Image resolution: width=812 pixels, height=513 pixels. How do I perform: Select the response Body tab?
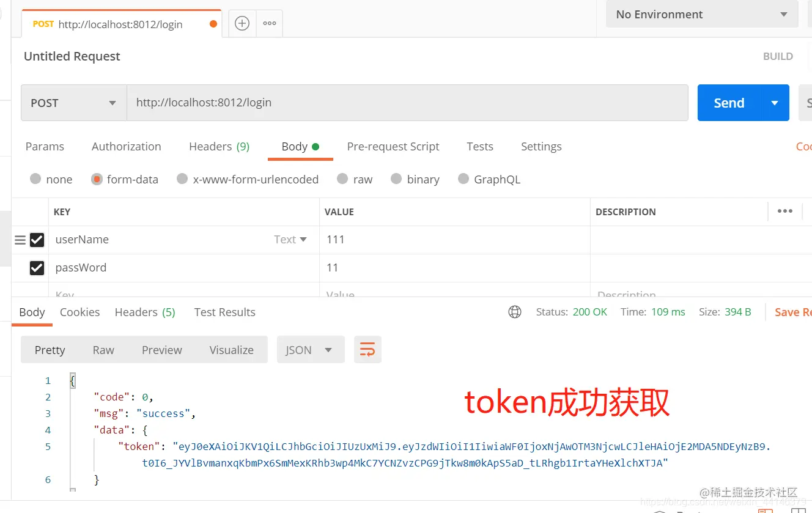[32, 312]
